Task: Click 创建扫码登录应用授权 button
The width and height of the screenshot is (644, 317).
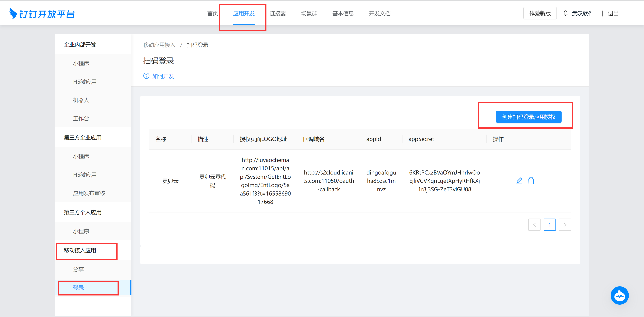Action: (528, 117)
